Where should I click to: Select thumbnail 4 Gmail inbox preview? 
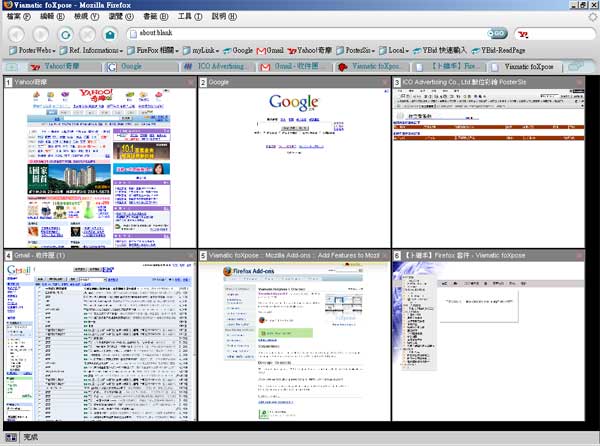click(100, 341)
